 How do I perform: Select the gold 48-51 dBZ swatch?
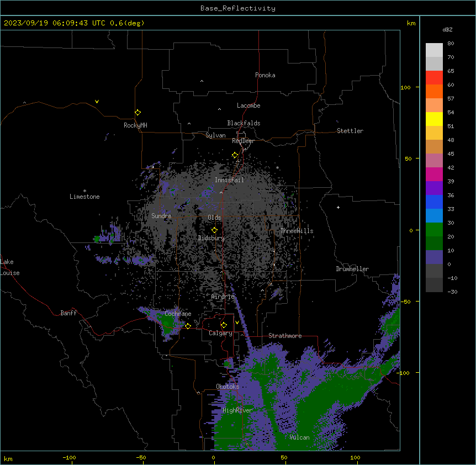tap(434, 133)
